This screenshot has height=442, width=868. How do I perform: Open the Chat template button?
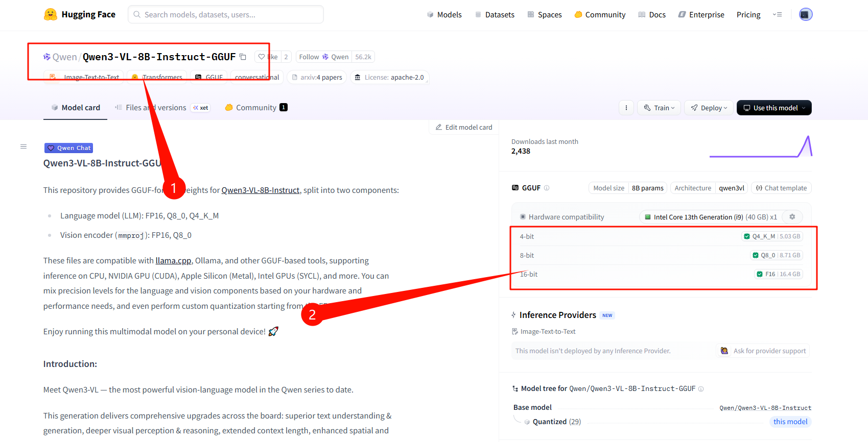[781, 188]
